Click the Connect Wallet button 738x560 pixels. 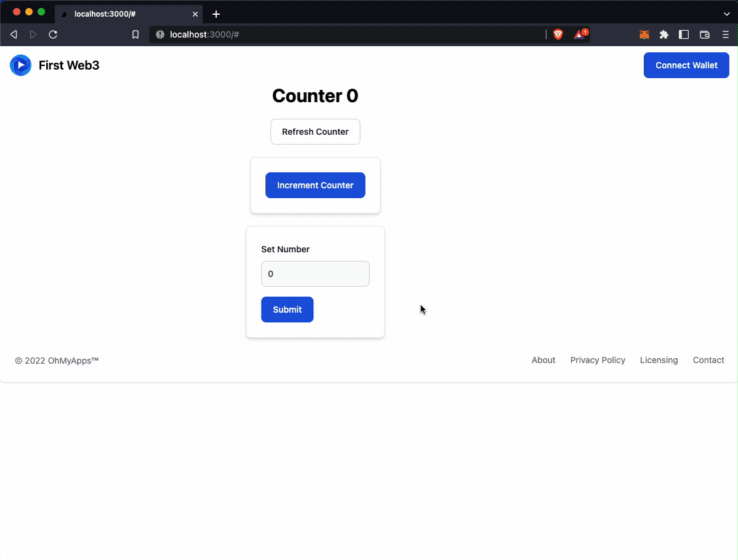click(686, 65)
